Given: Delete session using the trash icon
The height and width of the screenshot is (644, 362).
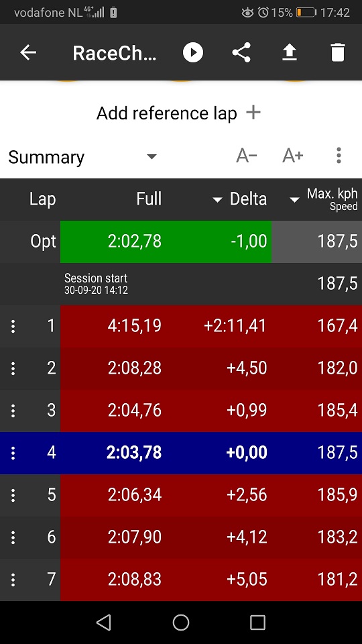Looking at the screenshot, I should click(x=337, y=52).
